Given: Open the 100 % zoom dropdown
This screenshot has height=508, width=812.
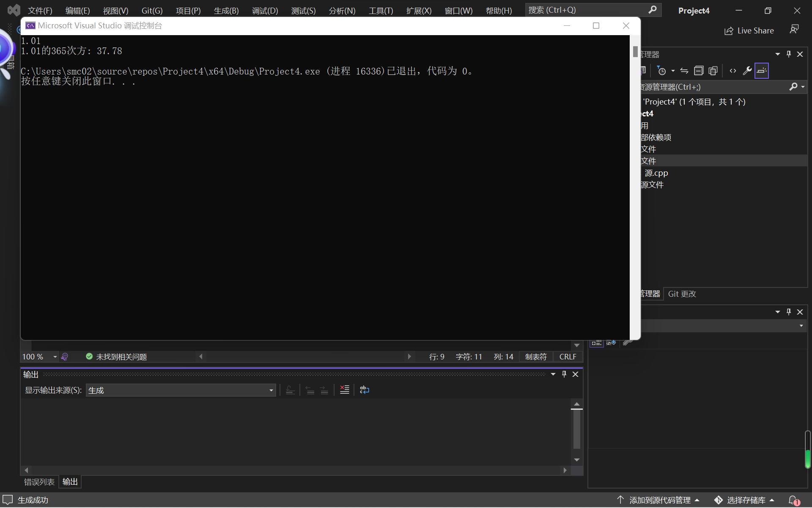Looking at the screenshot, I should [55, 357].
